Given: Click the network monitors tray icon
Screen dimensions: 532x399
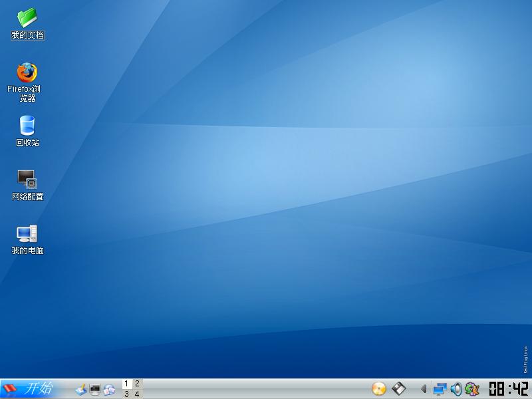Looking at the screenshot, I should click(440, 389).
